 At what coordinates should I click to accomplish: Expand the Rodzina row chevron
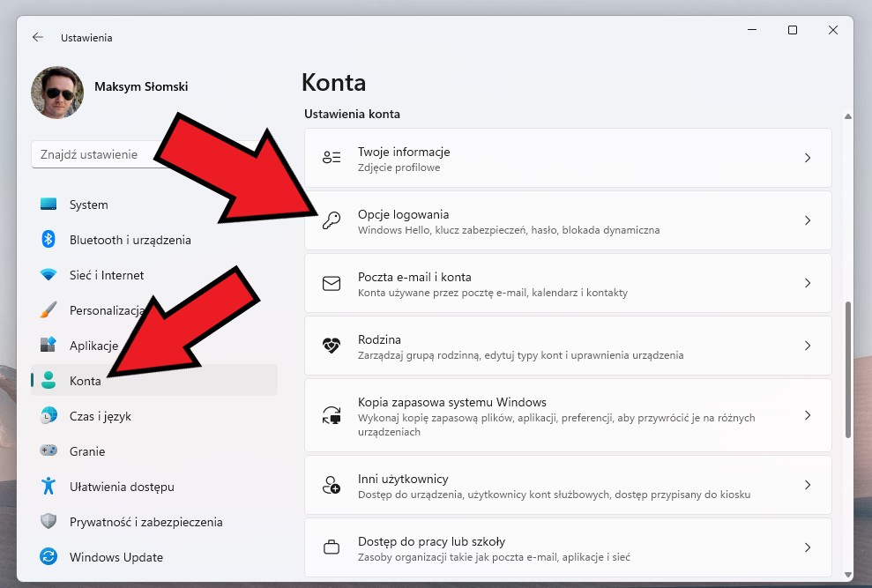809,346
